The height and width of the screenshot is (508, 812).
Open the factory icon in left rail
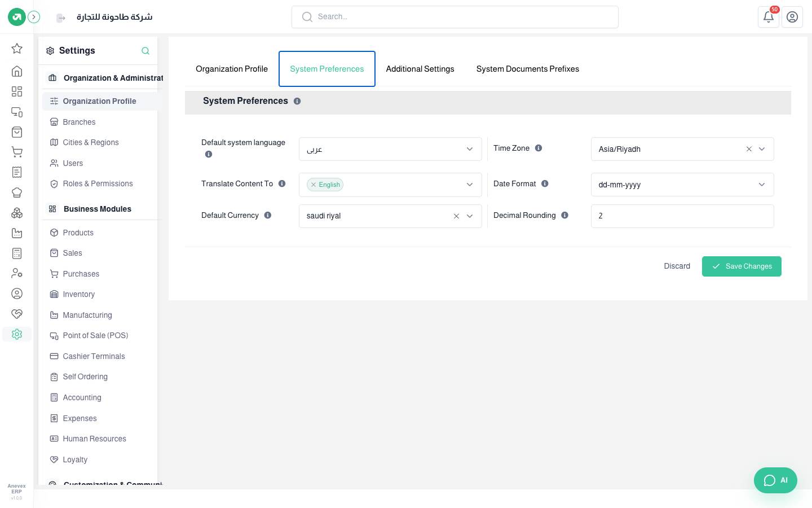pos(17,233)
